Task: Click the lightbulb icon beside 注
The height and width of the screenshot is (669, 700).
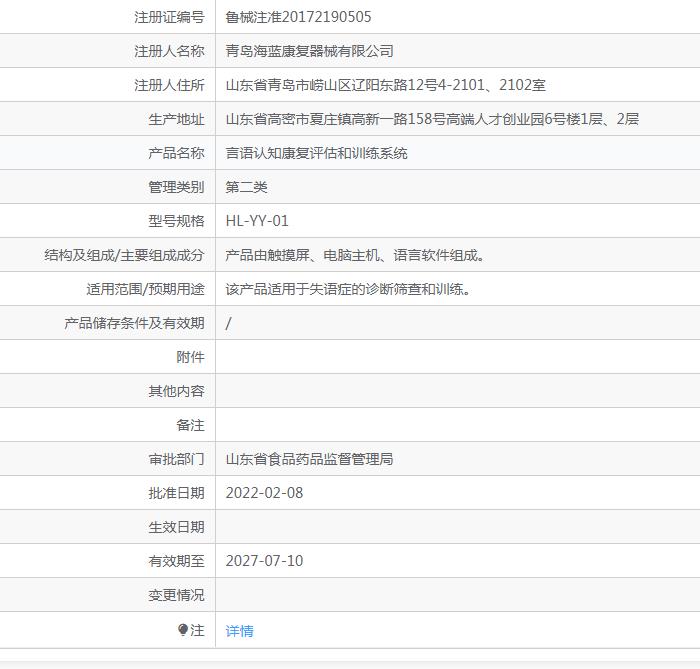Action: tap(183, 630)
